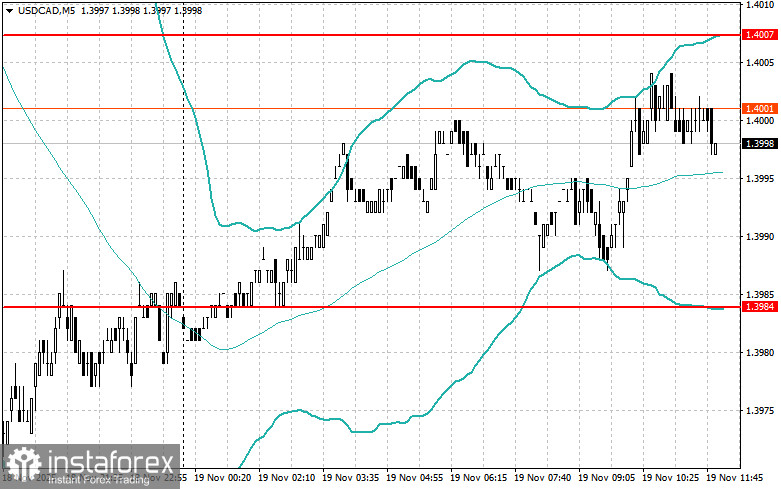Select the USDCAD,M5 symbol title text
The height and width of the screenshot is (489, 781).
tap(46, 10)
